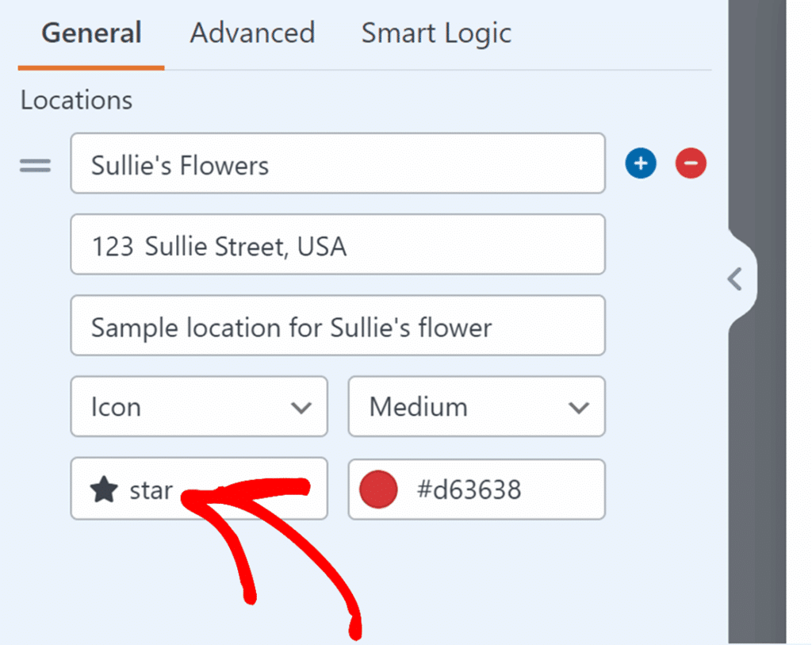Click the chevron arrow on the Icon dropdown
This screenshot has height=645, width=812.
(301, 407)
